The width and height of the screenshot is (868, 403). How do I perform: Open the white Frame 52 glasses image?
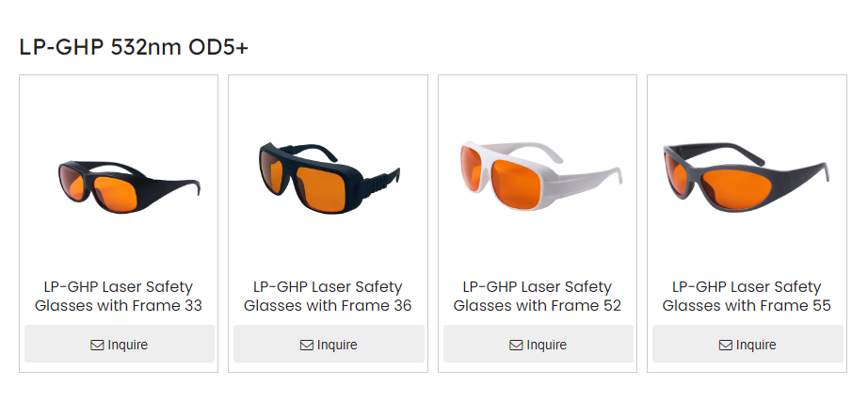click(x=538, y=175)
